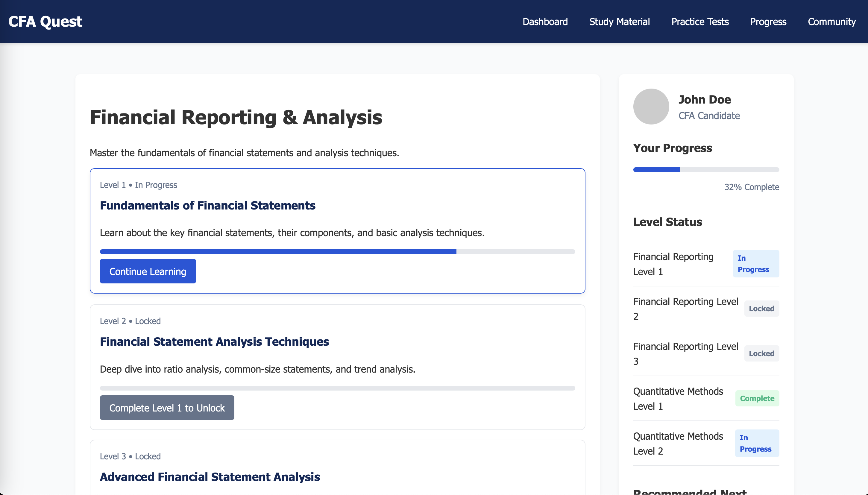Image resolution: width=868 pixels, height=495 pixels.
Task: Click the John Doe profile name
Action: point(705,99)
